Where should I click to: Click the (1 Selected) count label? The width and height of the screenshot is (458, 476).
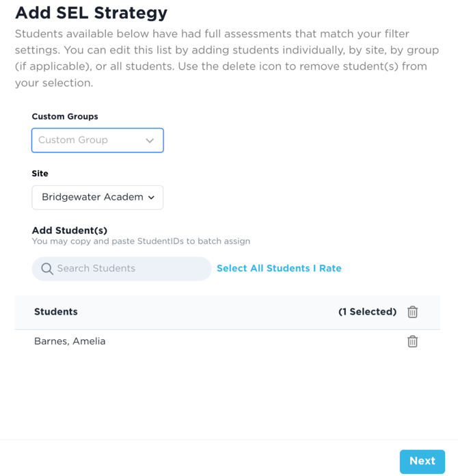pyautogui.click(x=367, y=312)
